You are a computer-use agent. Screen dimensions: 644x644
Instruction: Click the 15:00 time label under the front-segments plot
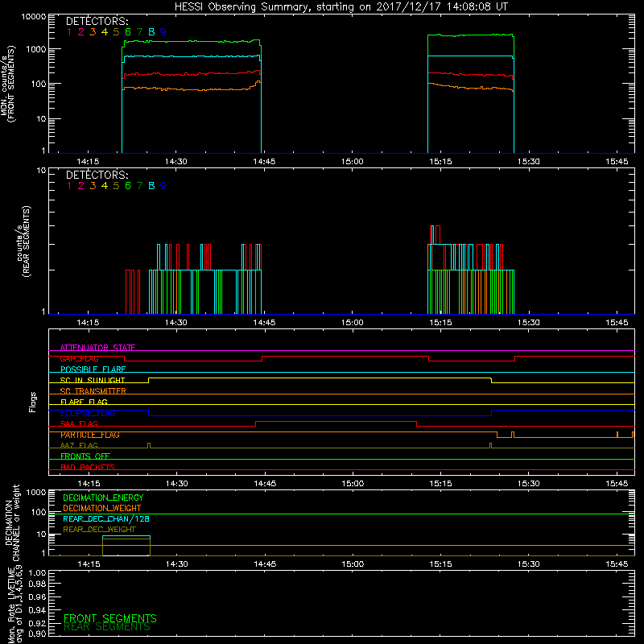[x=352, y=162]
